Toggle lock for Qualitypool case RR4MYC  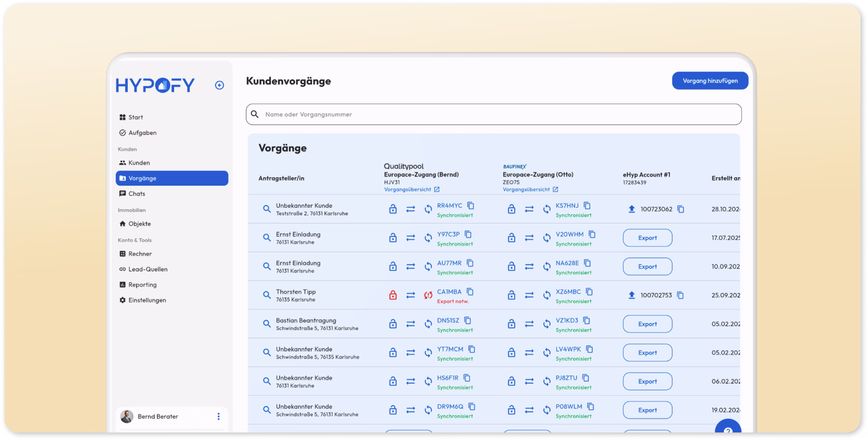click(392, 209)
